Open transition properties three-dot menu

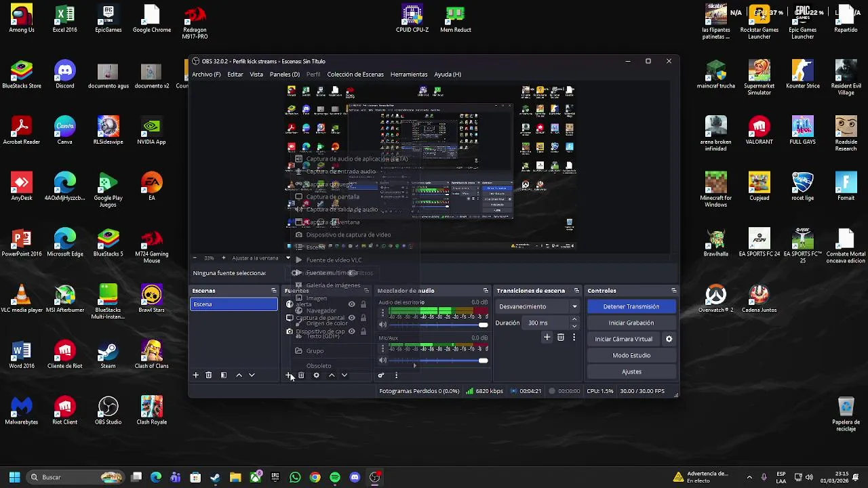click(574, 337)
